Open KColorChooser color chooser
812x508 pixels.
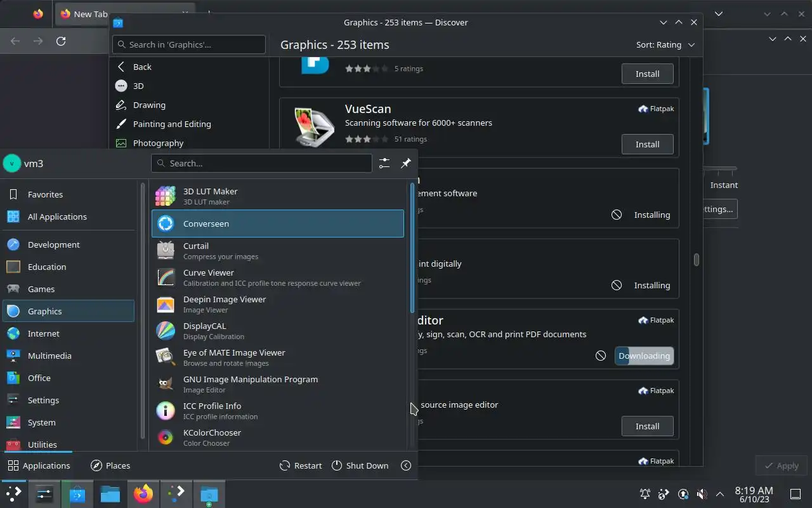point(278,438)
